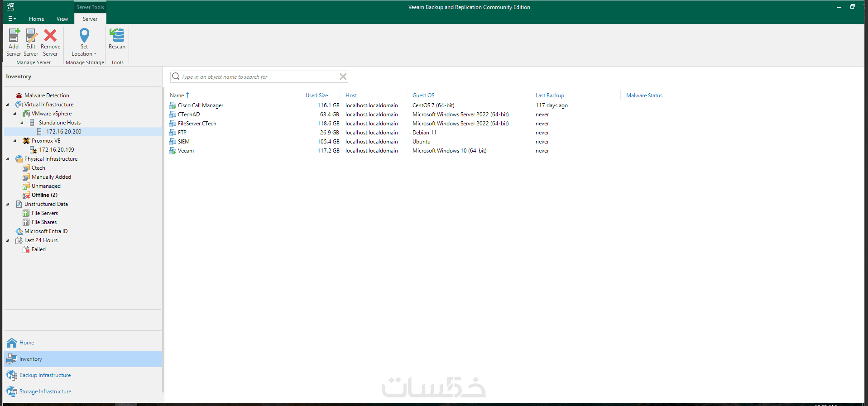Collapse the Unstructured Data tree node
The width and height of the screenshot is (868, 406).
[x=7, y=204]
